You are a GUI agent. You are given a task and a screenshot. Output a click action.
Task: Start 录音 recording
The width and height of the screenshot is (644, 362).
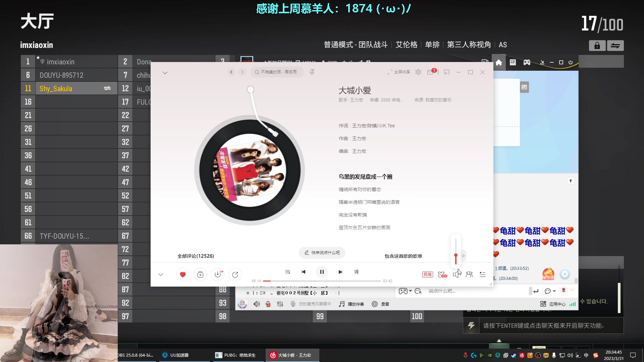click(x=381, y=304)
